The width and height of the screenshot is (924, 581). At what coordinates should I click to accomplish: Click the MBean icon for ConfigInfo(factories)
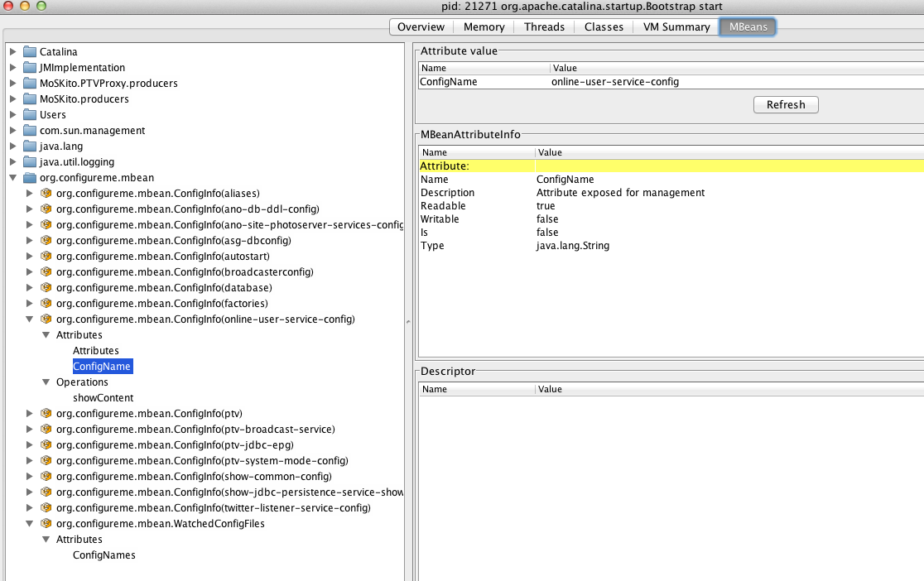(x=46, y=303)
